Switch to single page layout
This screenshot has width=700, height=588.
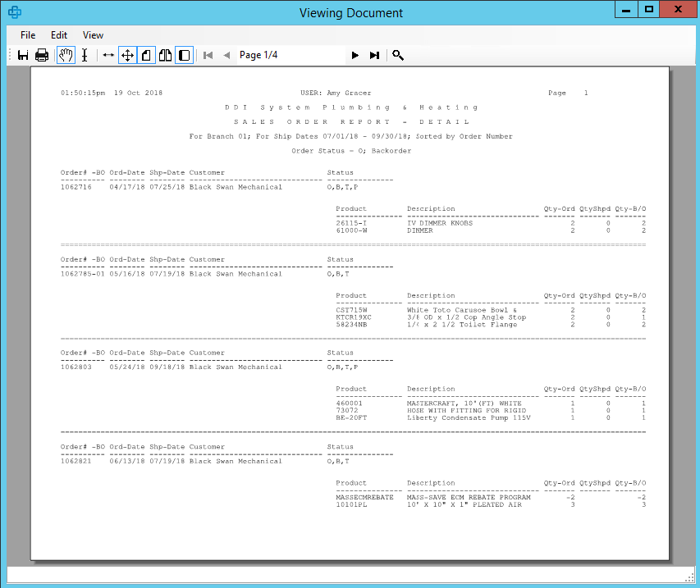146,55
